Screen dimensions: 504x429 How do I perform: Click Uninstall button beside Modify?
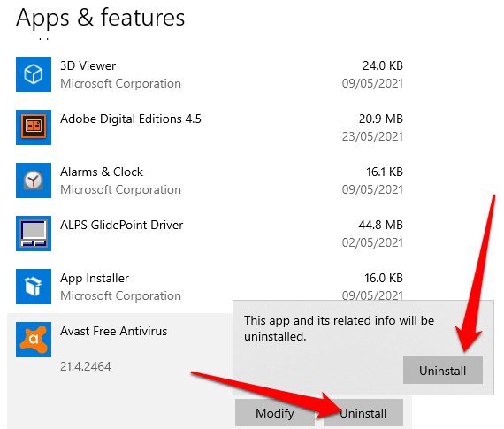(363, 413)
